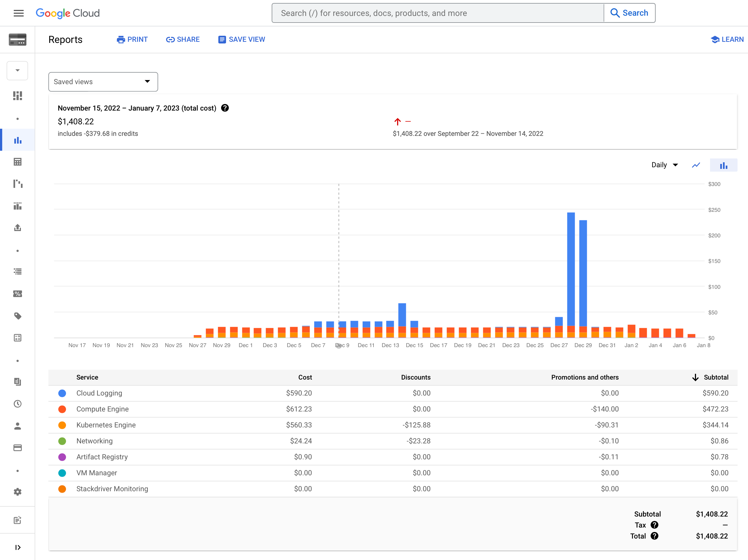
Task: Open the payment card sidebar icon
Action: (x=18, y=448)
